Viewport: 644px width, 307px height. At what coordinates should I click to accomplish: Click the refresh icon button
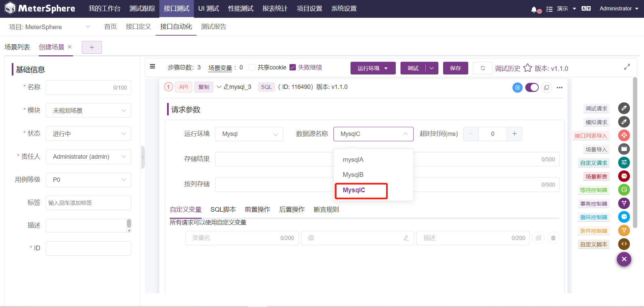tap(483, 68)
